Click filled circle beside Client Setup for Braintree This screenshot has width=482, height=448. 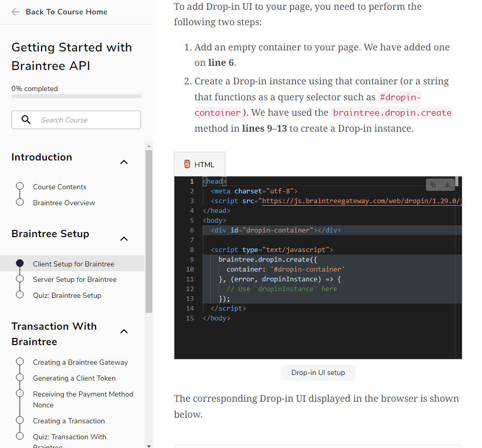[x=20, y=263]
